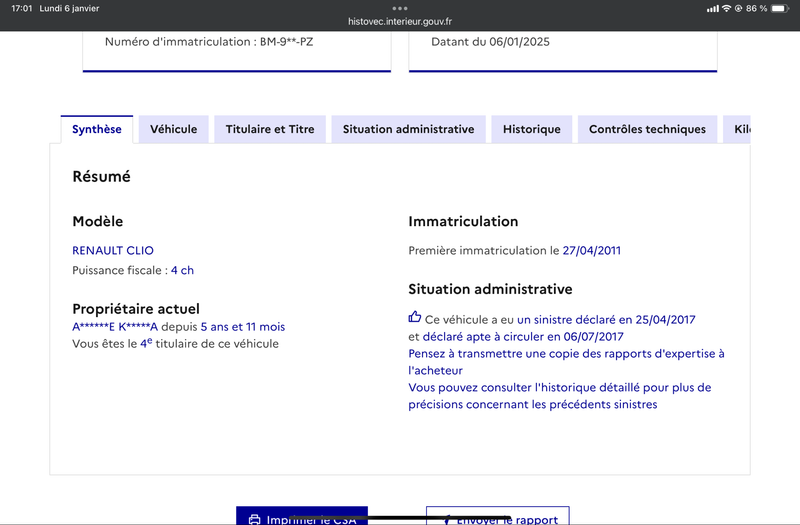Tap the battery icon in status bar

coord(780,8)
